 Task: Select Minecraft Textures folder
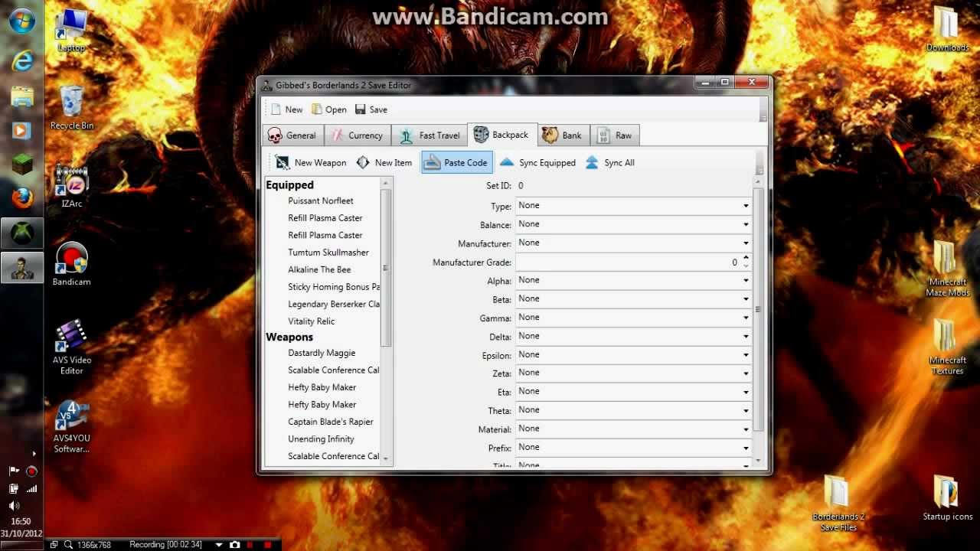point(948,347)
